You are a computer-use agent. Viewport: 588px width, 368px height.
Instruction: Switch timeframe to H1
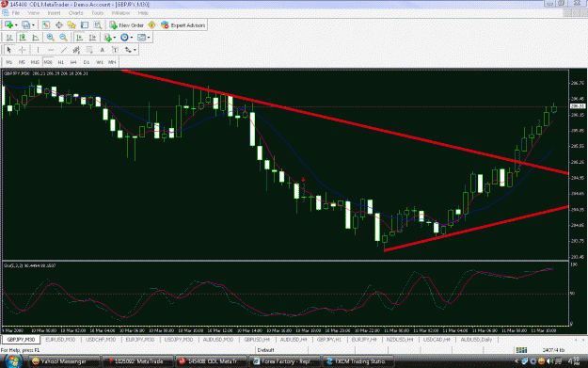pos(61,62)
